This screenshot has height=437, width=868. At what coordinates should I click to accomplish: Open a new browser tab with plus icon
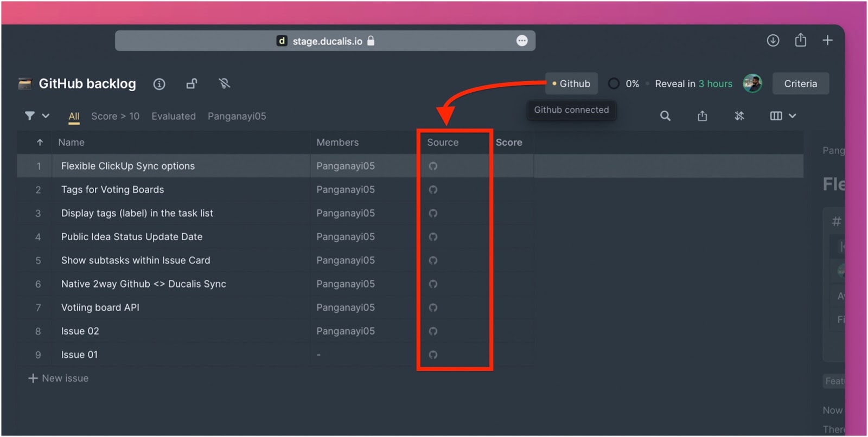(x=827, y=40)
